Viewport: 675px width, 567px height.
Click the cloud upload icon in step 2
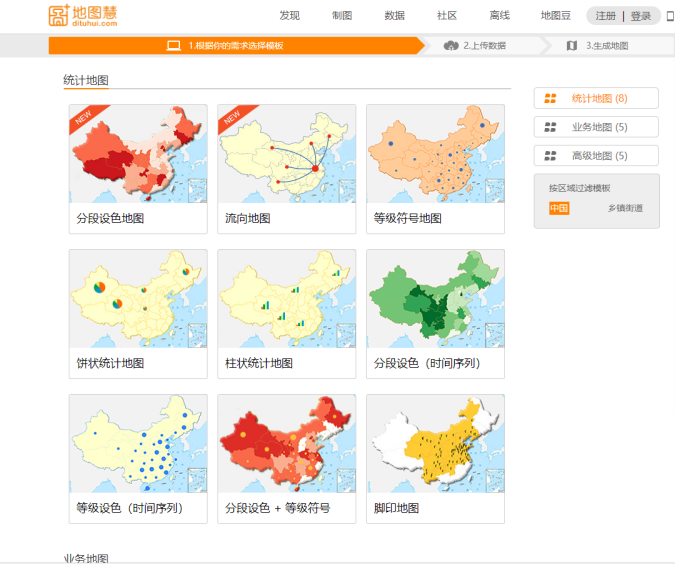click(x=451, y=46)
